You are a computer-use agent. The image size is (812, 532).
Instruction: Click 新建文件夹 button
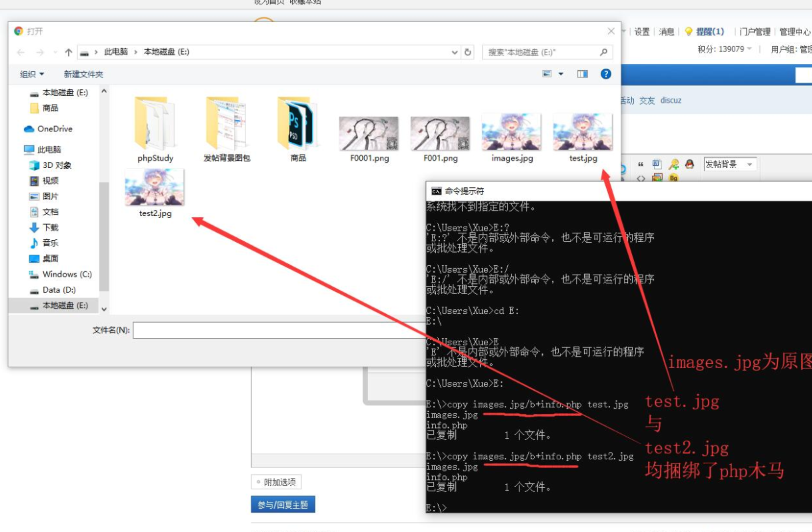click(83, 74)
